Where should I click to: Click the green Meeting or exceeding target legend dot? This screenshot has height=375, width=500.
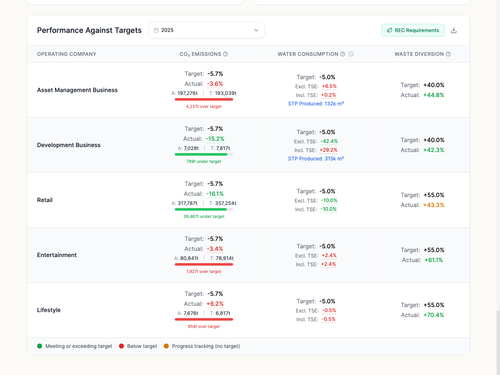[x=40, y=346]
